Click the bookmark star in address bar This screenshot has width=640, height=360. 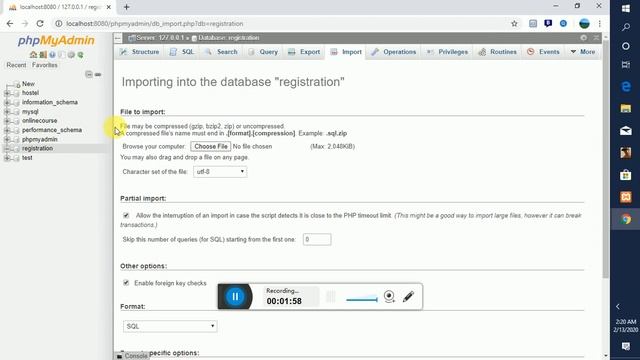pos(514,24)
